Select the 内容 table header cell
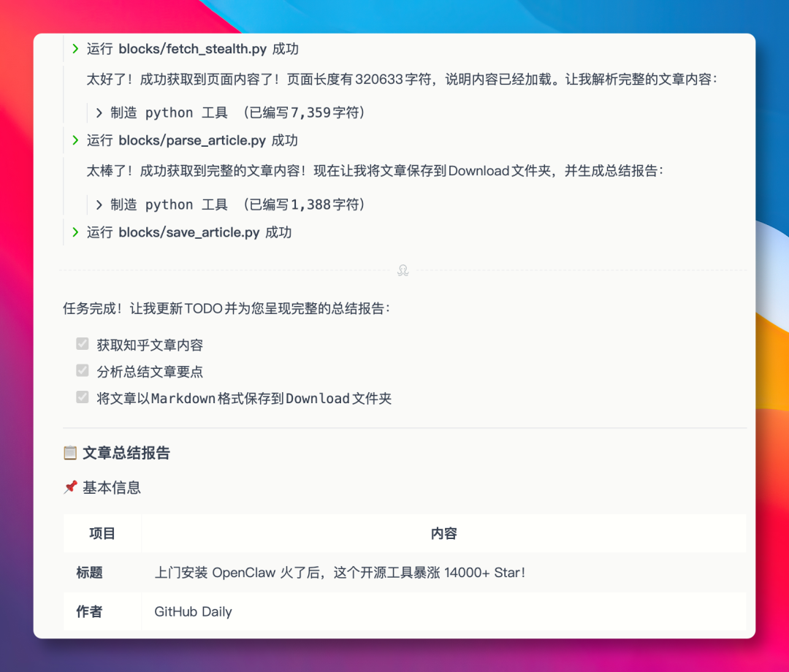This screenshot has width=789, height=672. click(x=443, y=534)
